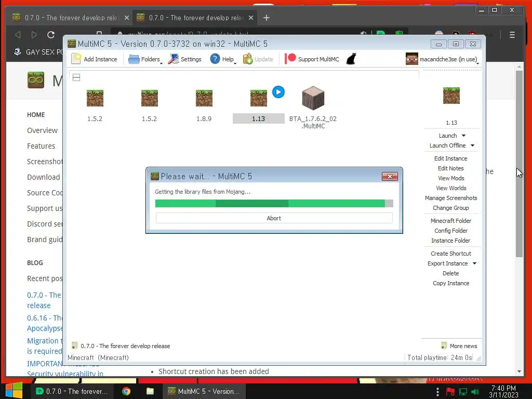This screenshot has height=399, width=532.
Task: Open File Explorer from the taskbar
Action: 150,391
